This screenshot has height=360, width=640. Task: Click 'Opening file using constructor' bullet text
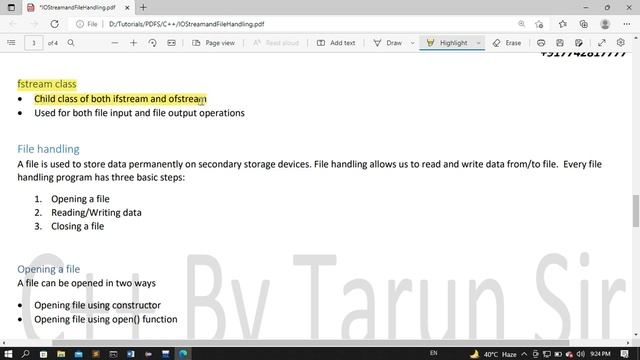coord(98,305)
